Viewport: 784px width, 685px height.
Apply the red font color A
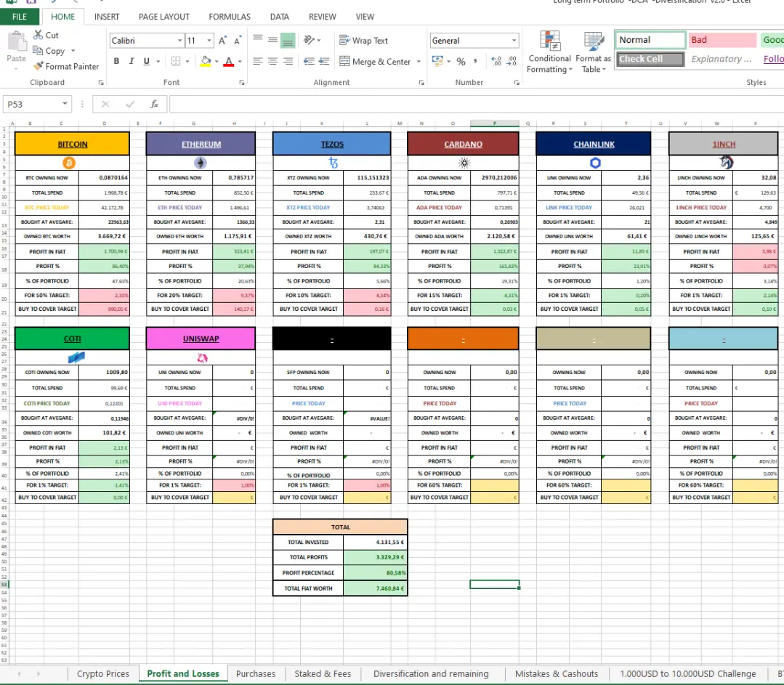[228, 62]
